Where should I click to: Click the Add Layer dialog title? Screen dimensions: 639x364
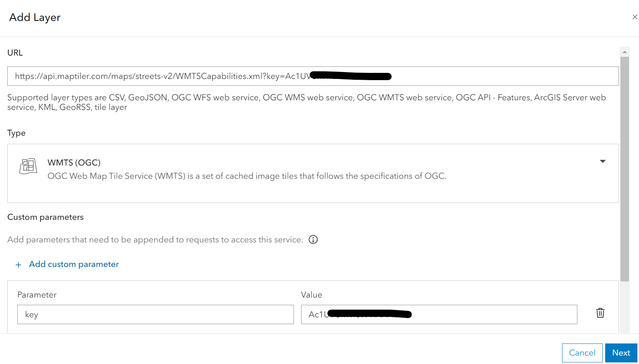click(35, 17)
